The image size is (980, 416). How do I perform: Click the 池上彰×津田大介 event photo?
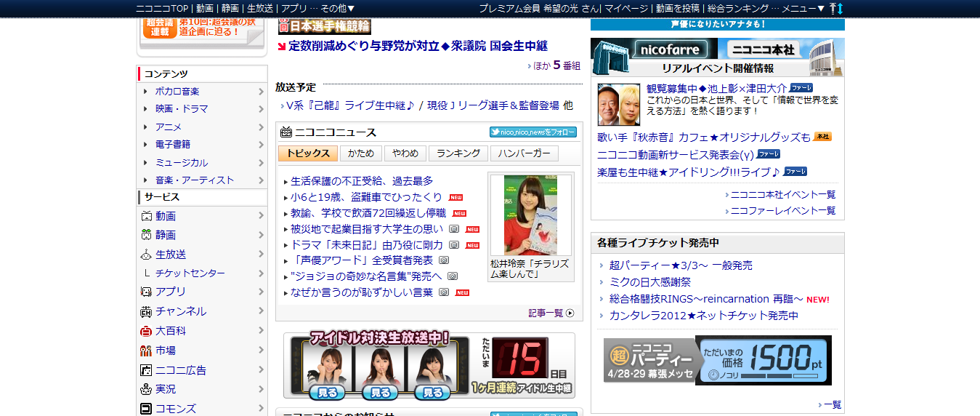pyautogui.click(x=619, y=104)
